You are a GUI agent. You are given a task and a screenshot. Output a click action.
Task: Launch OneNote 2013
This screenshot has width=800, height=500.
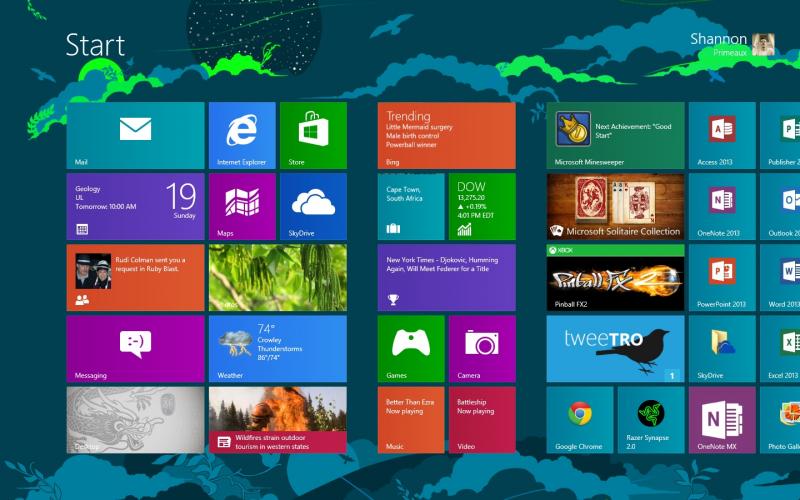(x=722, y=206)
